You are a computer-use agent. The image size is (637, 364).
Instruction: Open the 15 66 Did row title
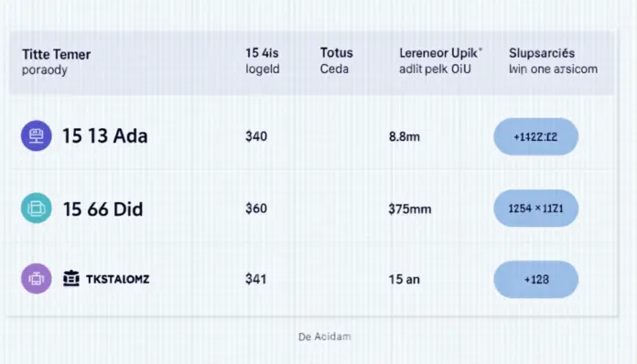pyautogui.click(x=103, y=209)
